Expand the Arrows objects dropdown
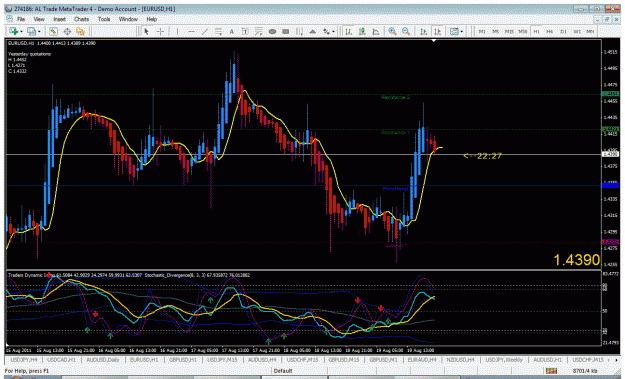 pyautogui.click(x=333, y=31)
